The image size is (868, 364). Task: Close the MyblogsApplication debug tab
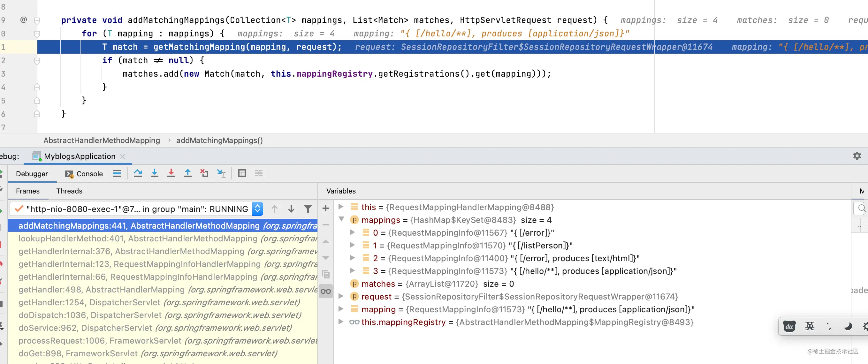(x=123, y=156)
